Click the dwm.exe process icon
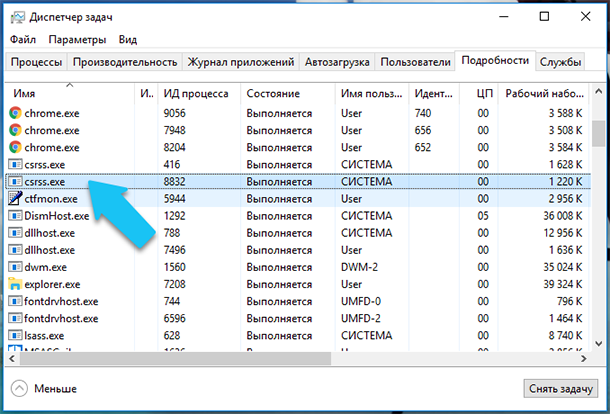This screenshot has height=414, width=610. [15, 267]
